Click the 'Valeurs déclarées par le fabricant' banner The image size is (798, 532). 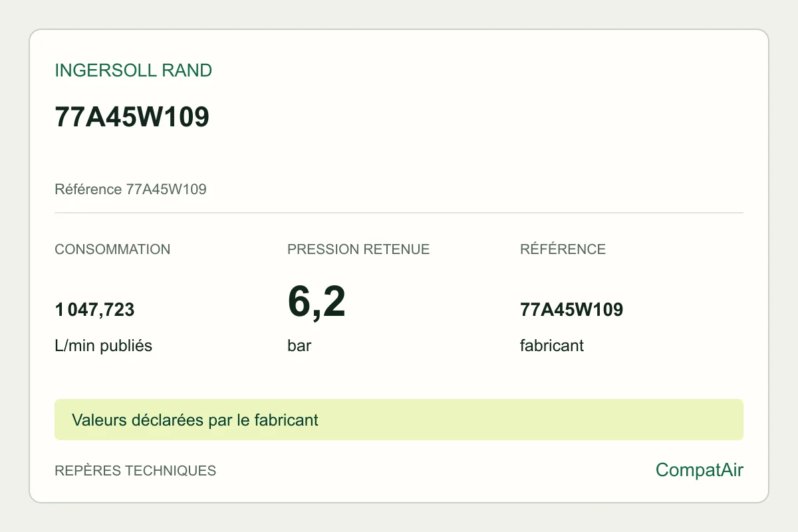click(x=399, y=420)
